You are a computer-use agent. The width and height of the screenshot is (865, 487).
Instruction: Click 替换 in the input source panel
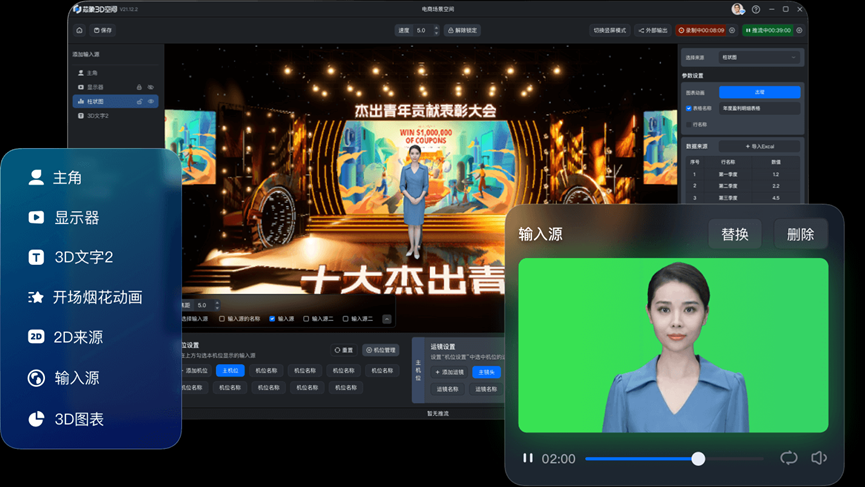pyautogui.click(x=735, y=234)
